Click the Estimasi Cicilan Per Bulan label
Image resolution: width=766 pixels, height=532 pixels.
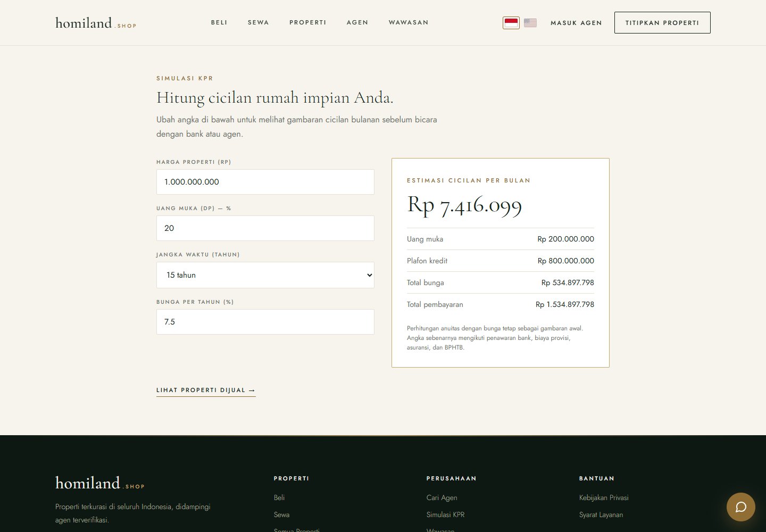(x=469, y=181)
